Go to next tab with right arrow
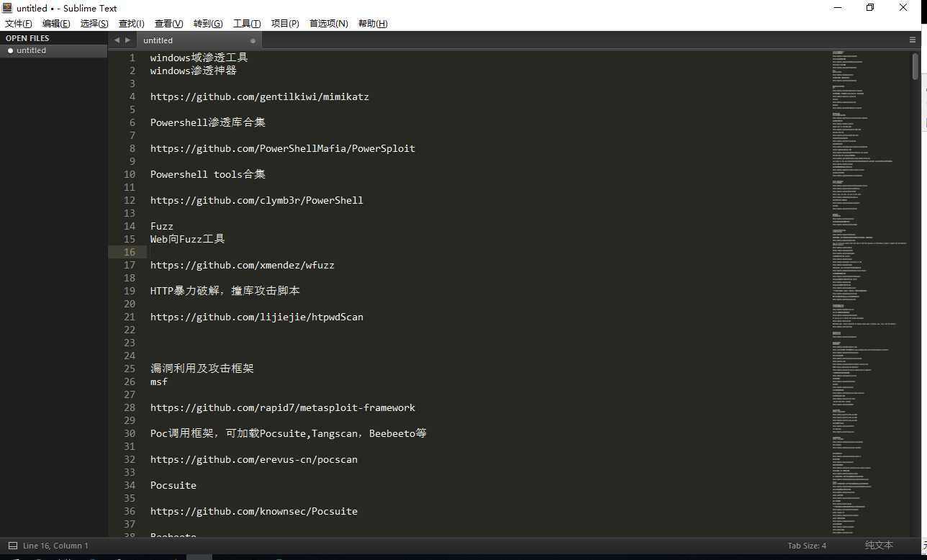The height and width of the screenshot is (560, 927). click(127, 40)
